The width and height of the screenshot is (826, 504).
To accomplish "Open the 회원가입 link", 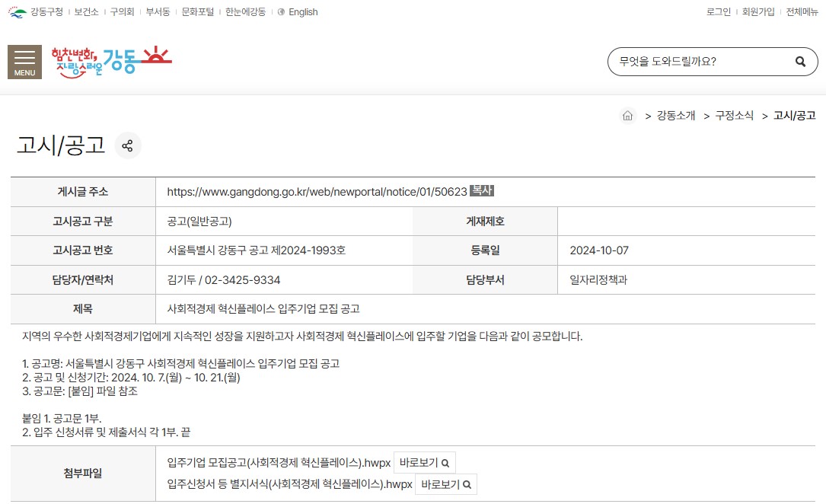I will click(757, 12).
